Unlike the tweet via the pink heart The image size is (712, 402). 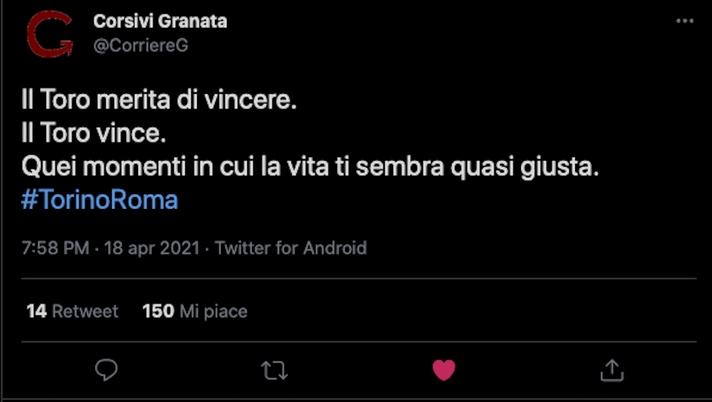click(444, 370)
